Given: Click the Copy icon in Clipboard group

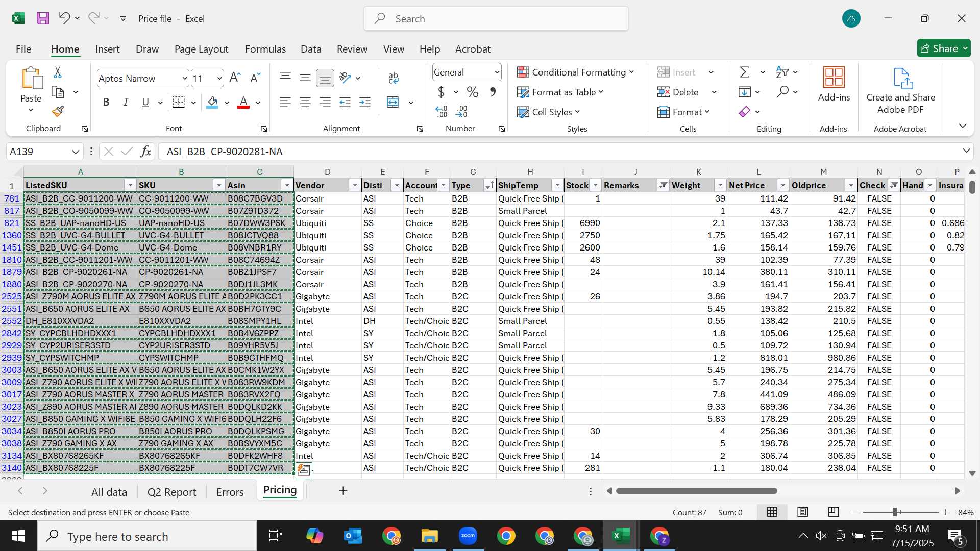Looking at the screenshot, I should pos(58,92).
